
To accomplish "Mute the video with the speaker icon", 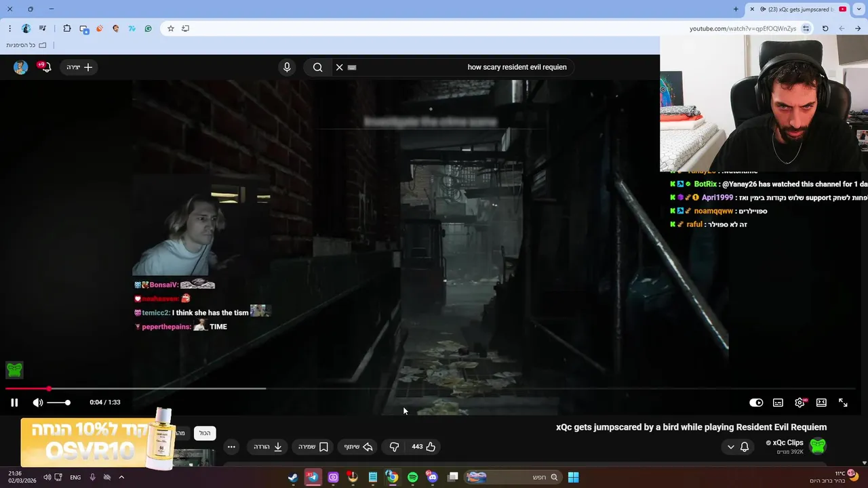I will point(38,403).
